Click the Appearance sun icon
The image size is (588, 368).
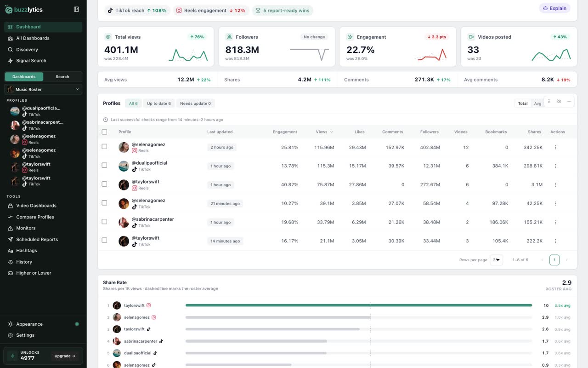click(x=11, y=324)
